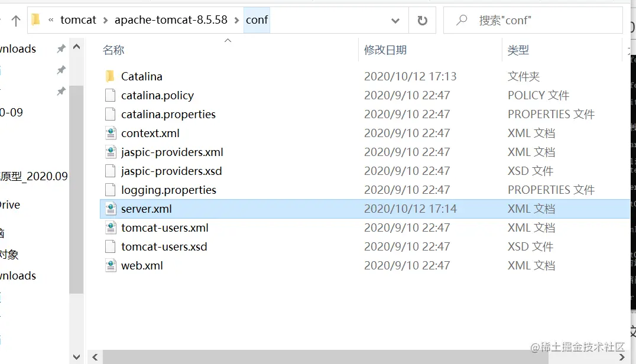Click the apache-tomcat-8.5.58 breadcrumb segment

(171, 20)
